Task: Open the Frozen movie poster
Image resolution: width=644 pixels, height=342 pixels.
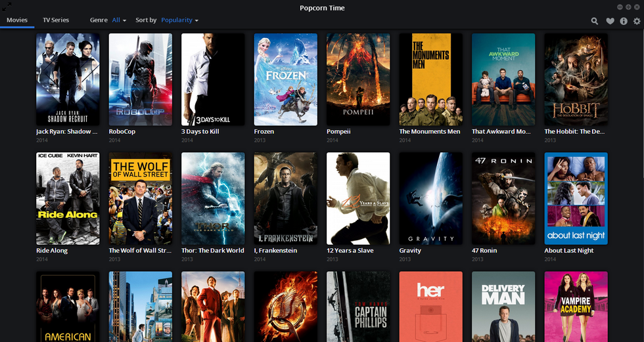Action: [x=285, y=79]
